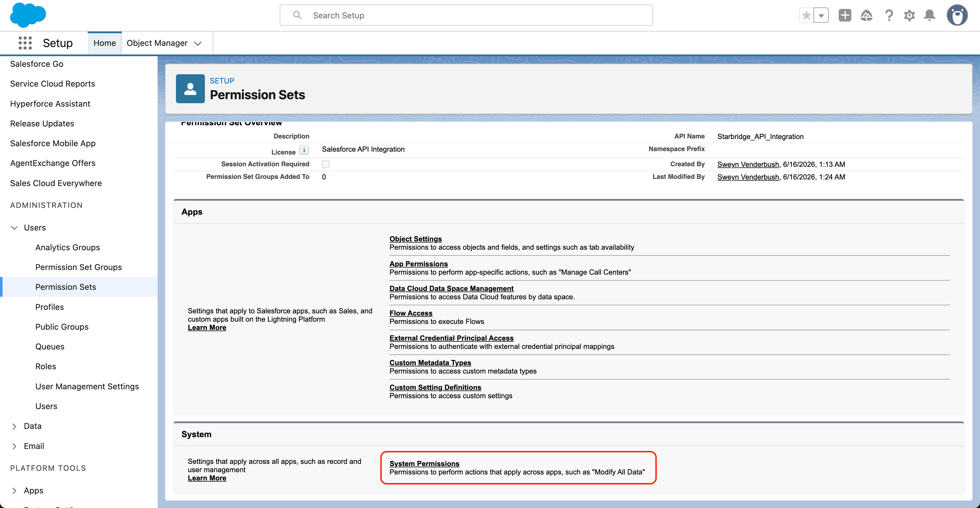
Task: Click the favorites star icon
Action: 806,15
